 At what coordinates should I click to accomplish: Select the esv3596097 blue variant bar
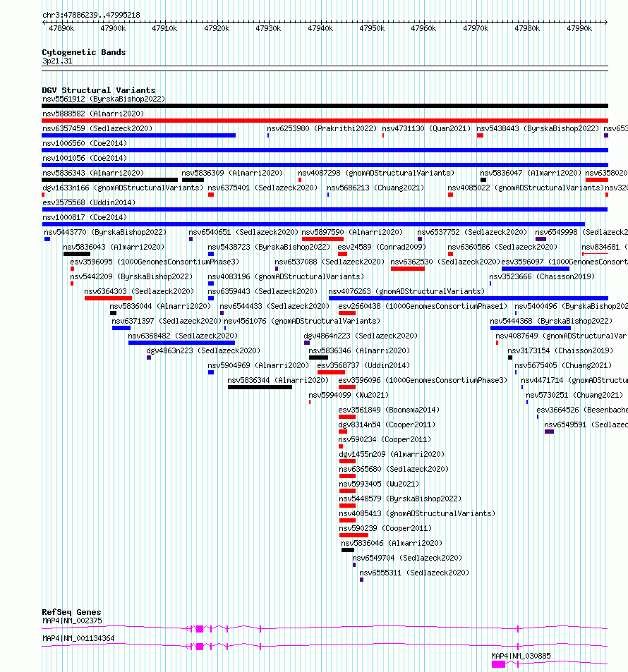[536, 269]
